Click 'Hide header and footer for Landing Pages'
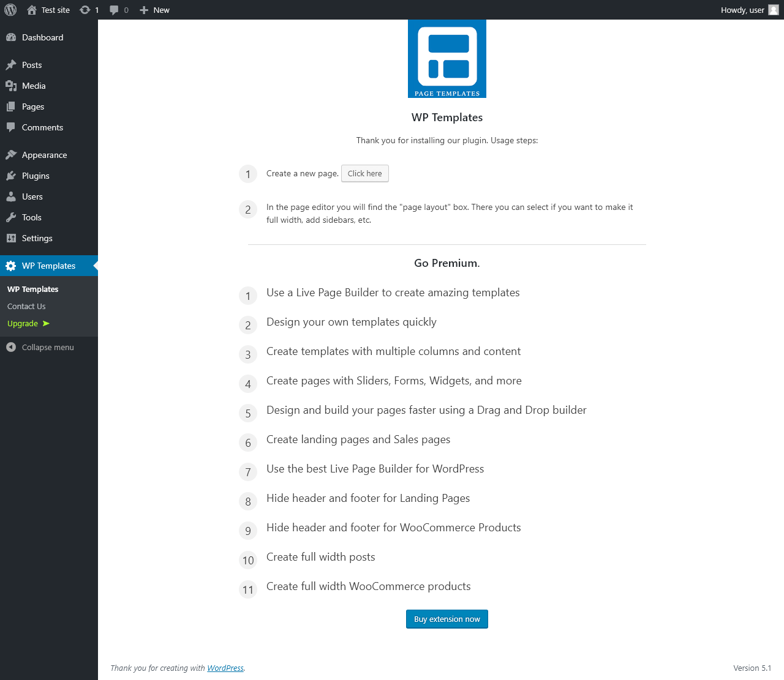 (368, 498)
